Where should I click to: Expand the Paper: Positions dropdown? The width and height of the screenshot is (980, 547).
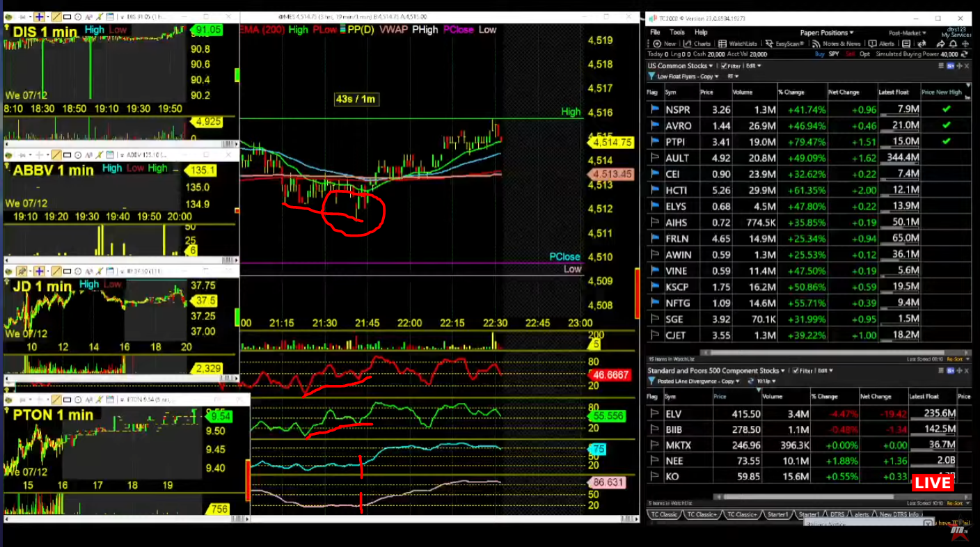827,33
